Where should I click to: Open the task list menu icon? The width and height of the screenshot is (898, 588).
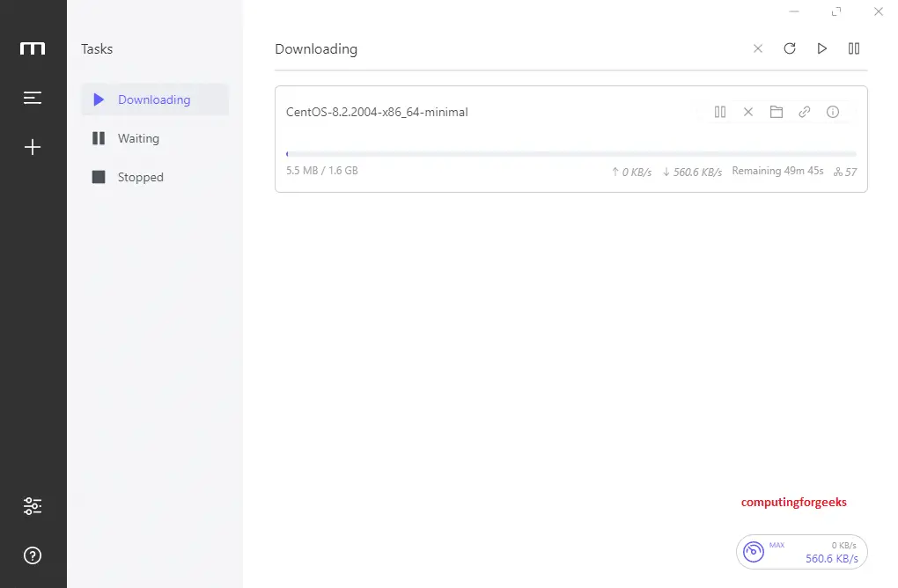coord(33,98)
